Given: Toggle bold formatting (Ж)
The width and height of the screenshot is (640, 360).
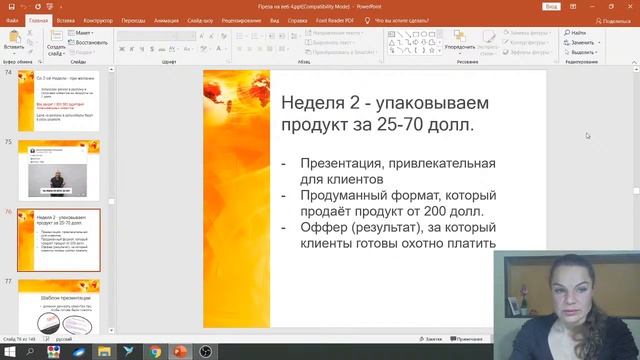Looking at the screenshot, I should 122,49.
